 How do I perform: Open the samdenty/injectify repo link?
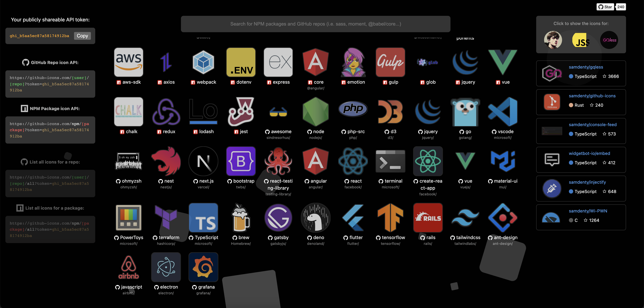pyautogui.click(x=587, y=182)
